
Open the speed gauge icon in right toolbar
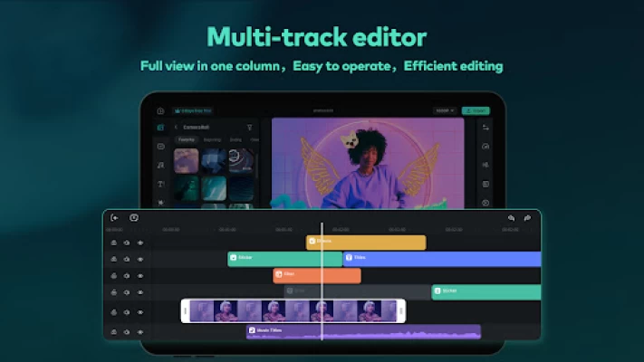485,146
